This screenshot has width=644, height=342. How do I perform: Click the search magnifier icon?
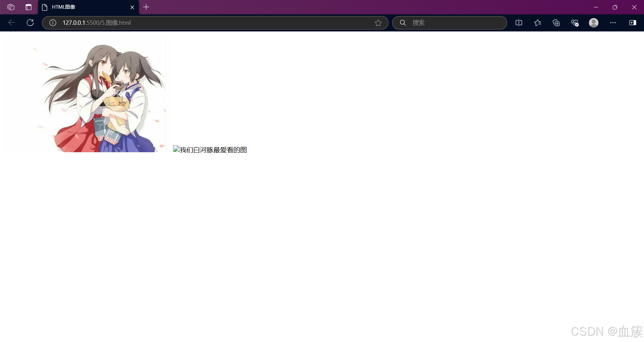tap(403, 23)
